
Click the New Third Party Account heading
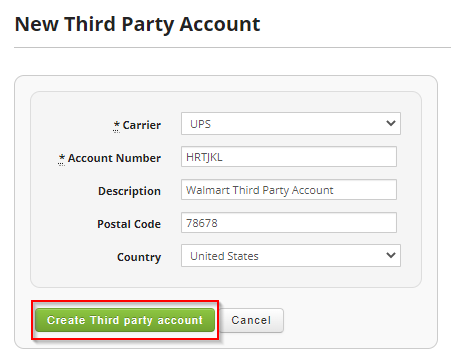point(137,24)
